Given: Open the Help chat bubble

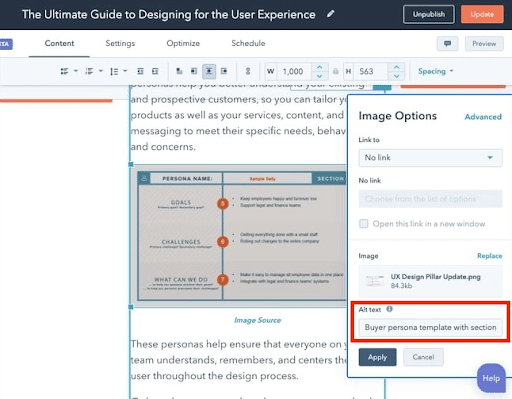Looking at the screenshot, I should pyautogui.click(x=491, y=378).
